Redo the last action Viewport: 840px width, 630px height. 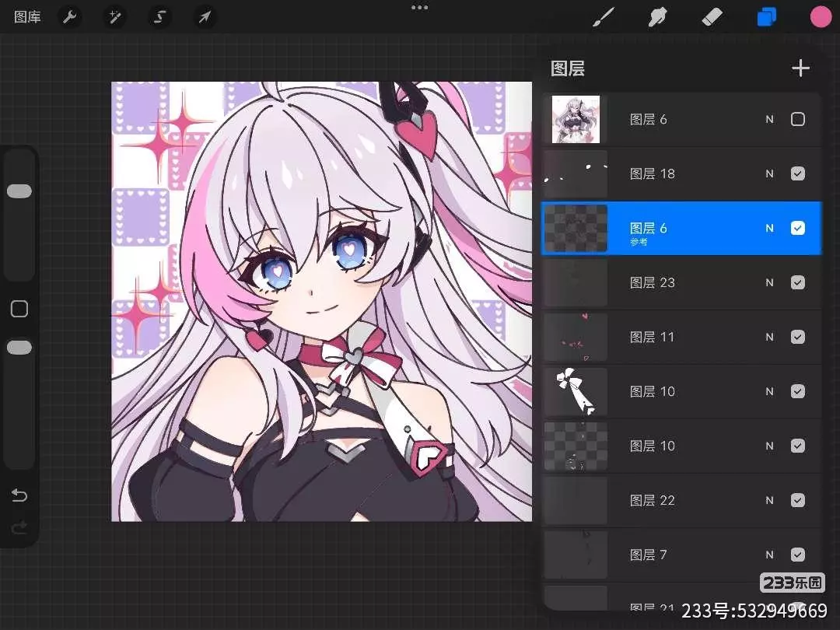(x=19, y=528)
